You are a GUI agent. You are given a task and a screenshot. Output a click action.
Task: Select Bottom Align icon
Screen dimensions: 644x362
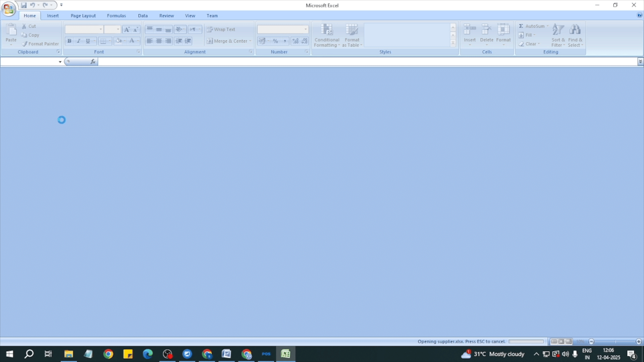pos(168,29)
